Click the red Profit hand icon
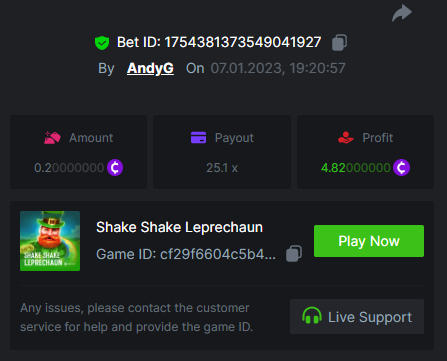This screenshot has width=447, height=361. click(346, 137)
